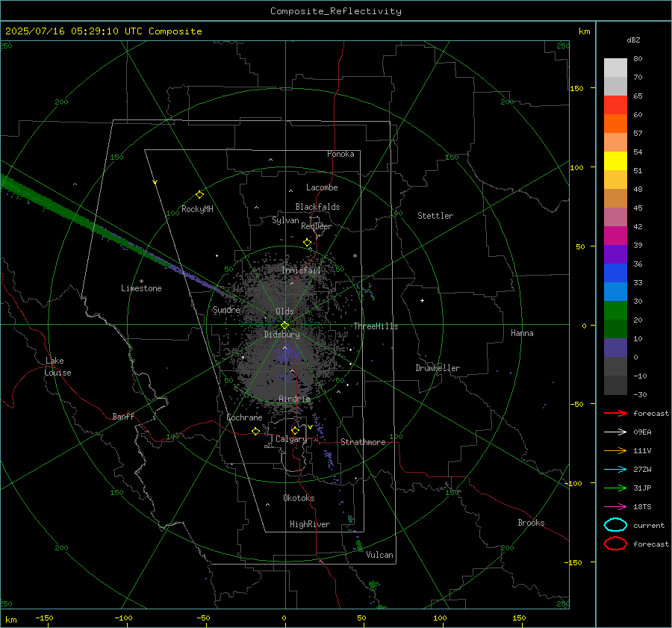Click the red forecast arrow in legend
The height and width of the screenshot is (628, 672).
pyautogui.click(x=615, y=413)
